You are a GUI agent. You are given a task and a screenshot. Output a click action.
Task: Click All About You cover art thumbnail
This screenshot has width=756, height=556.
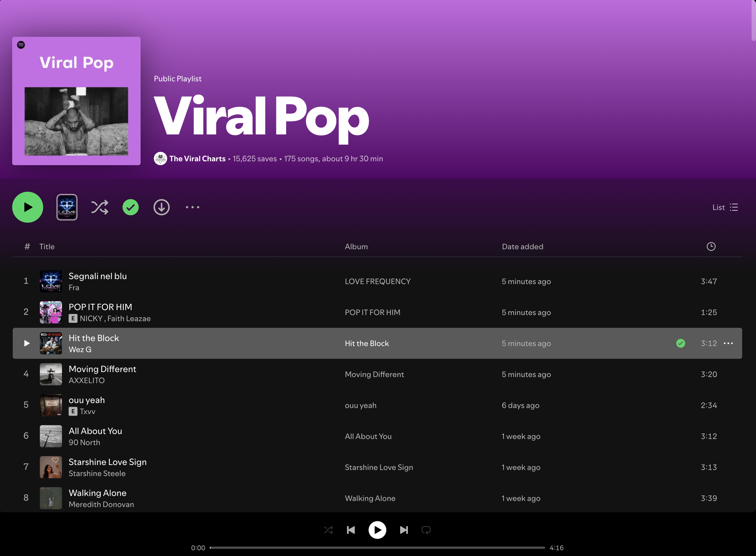coord(51,436)
